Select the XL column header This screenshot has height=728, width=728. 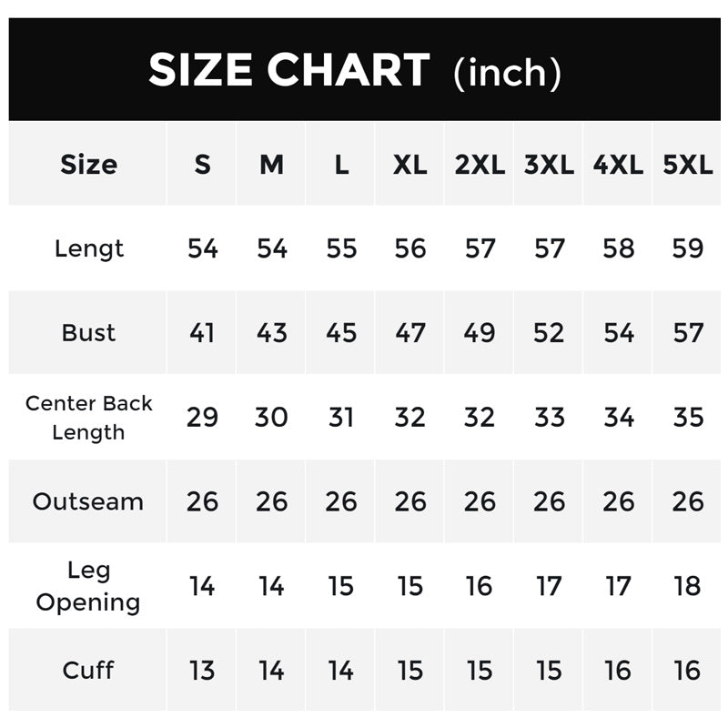point(410,165)
